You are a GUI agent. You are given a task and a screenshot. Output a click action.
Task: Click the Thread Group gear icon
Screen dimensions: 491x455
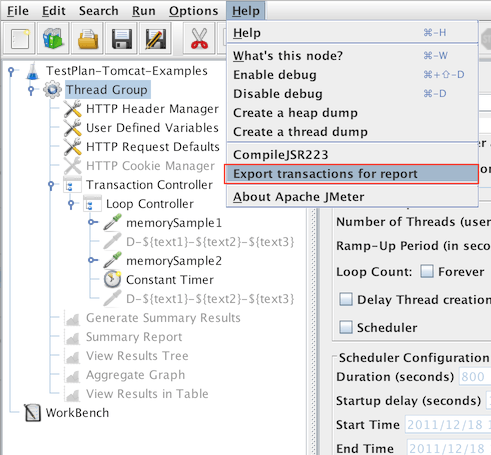pos(52,90)
